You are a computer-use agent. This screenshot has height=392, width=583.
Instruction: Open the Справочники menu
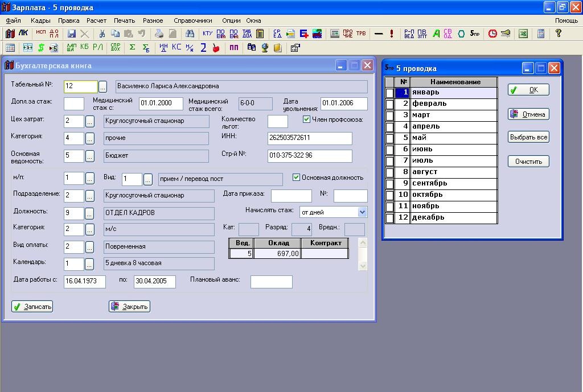click(x=193, y=20)
